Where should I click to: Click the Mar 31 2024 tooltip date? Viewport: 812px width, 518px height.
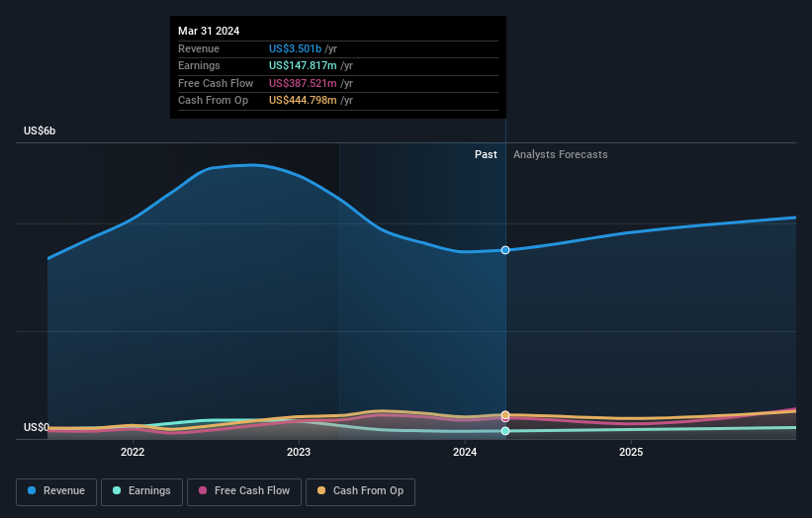click(209, 31)
